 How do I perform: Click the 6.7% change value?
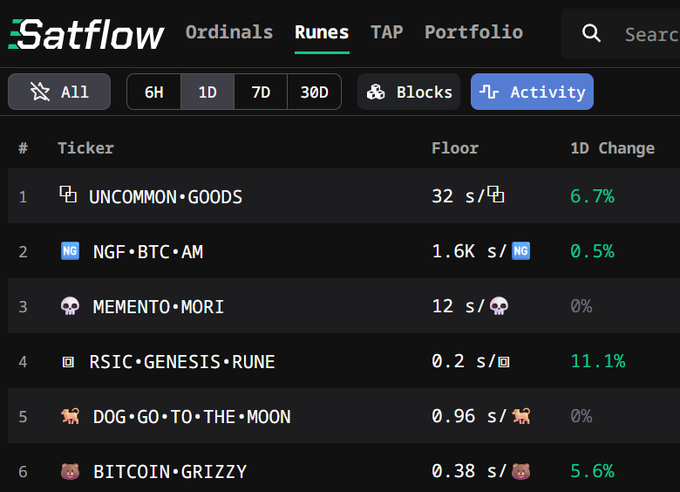(x=592, y=196)
